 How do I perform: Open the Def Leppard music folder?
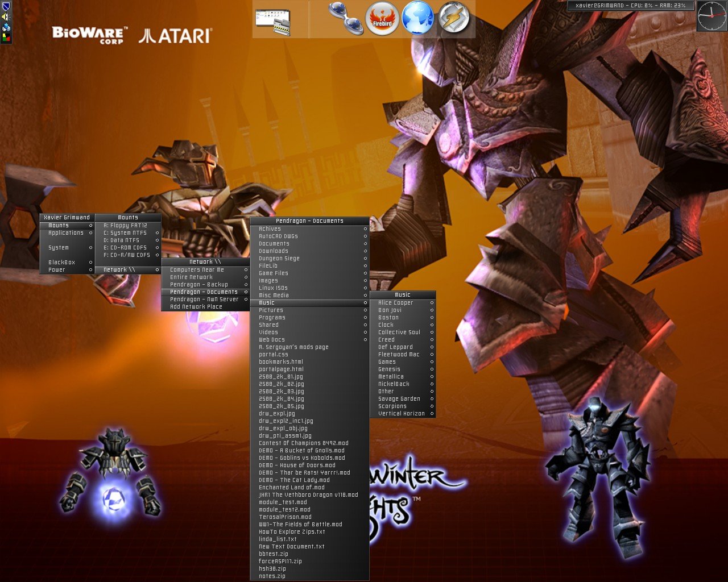(403, 347)
